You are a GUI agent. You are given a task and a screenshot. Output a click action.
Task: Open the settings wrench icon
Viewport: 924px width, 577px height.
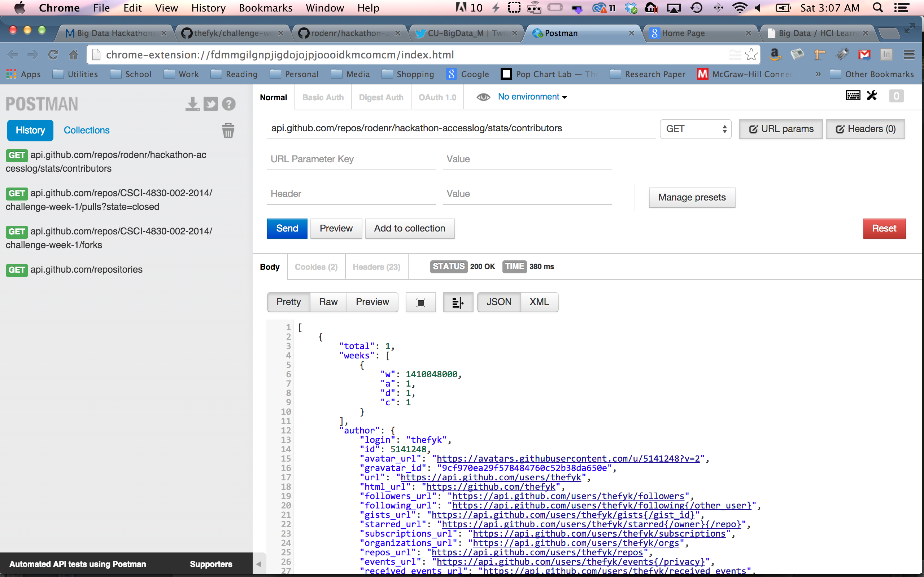click(x=872, y=96)
